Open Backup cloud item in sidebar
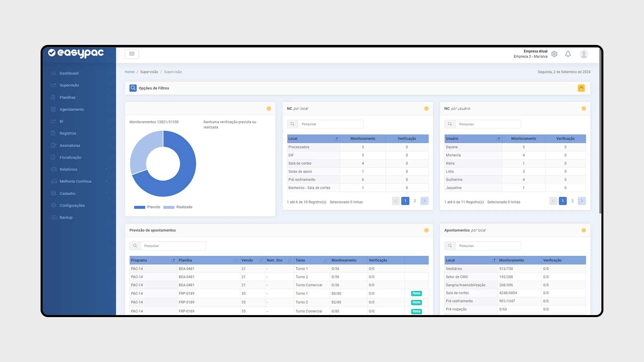Screen dimensions: 644x362 66,218
